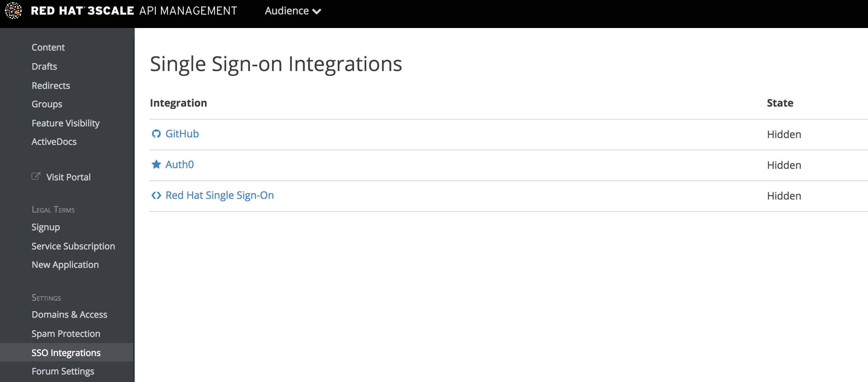Click the Red Hat SSO diamond icon
Screen dimensions: 868x382
[x=157, y=195]
